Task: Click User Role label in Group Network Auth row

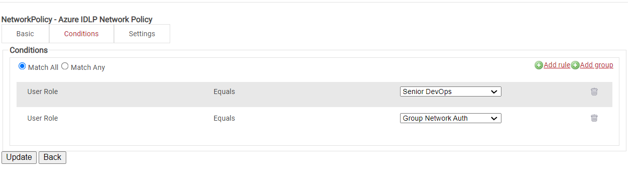Action: 43,118
